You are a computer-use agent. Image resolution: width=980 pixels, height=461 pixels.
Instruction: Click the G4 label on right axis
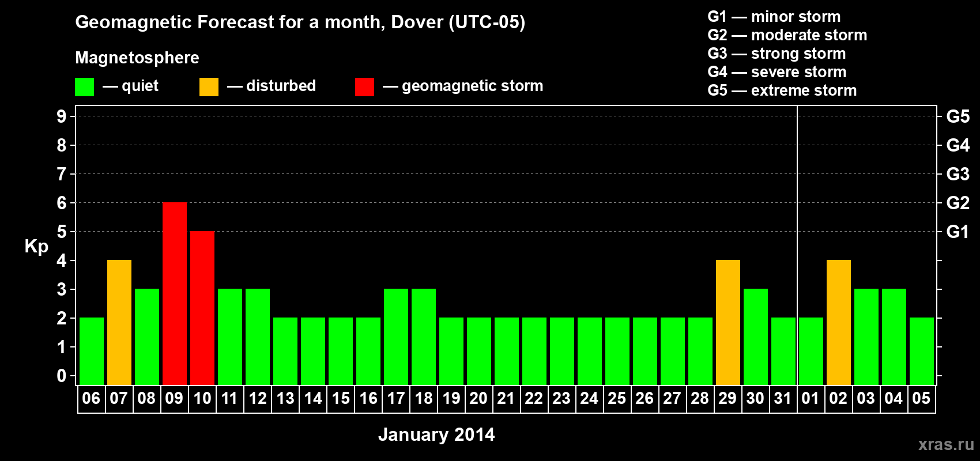pos(958,145)
